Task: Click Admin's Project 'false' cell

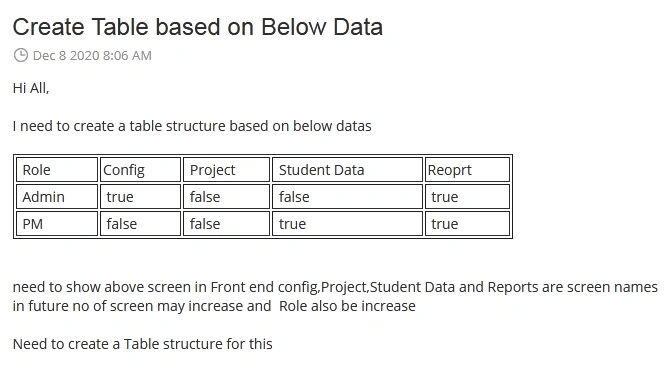Action: (x=226, y=196)
